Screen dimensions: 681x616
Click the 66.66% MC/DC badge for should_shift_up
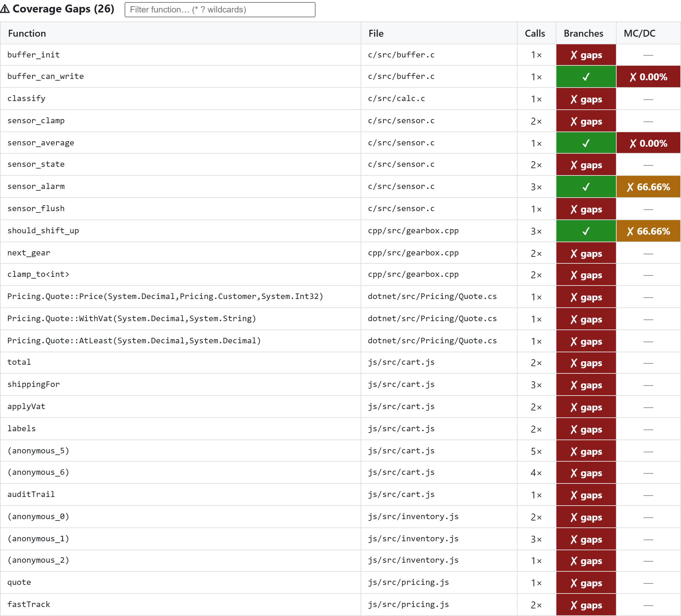pyautogui.click(x=648, y=231)
